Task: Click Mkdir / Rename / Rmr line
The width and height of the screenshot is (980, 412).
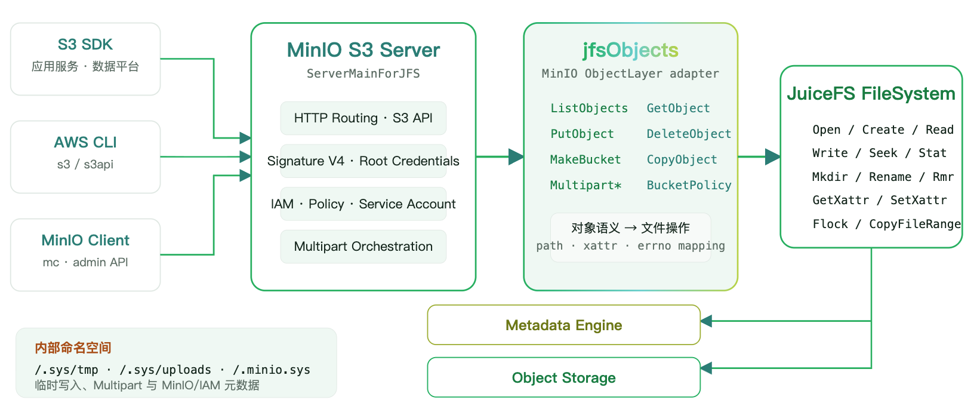Action: pyautogui.click(x=883, y=177)
